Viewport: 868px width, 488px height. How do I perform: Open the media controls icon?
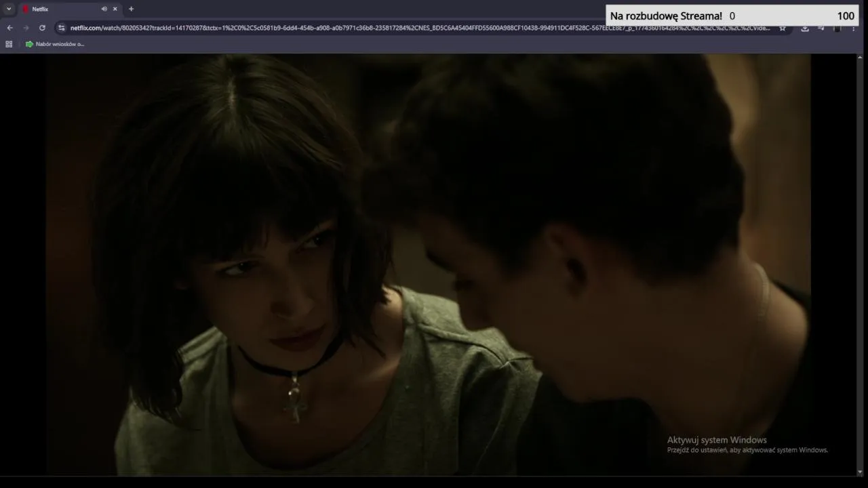tap(821, 28)
